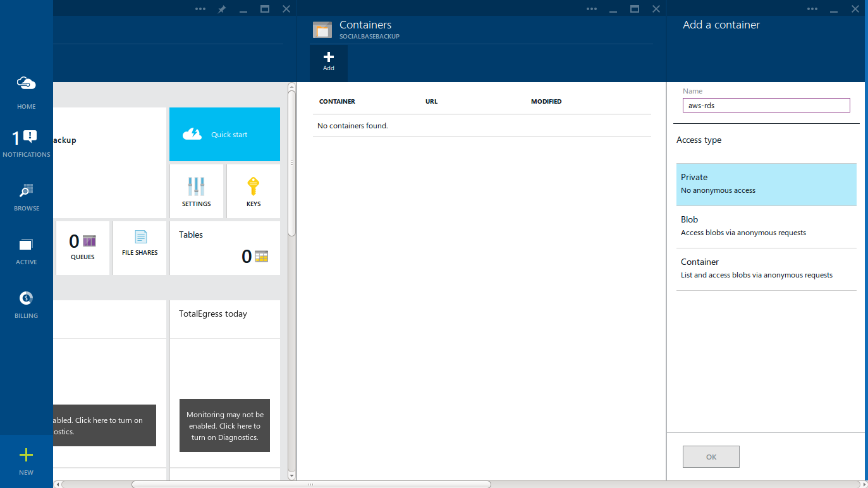868x488 pixels.
Task: Click the OK button
Action: (x=711, y=457)
